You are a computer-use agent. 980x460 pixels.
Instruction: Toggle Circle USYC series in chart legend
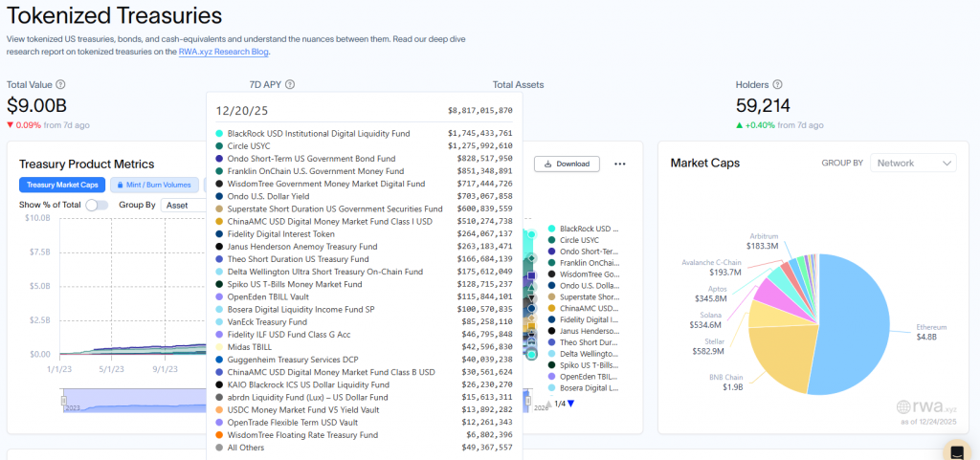(x=574, y=240)
